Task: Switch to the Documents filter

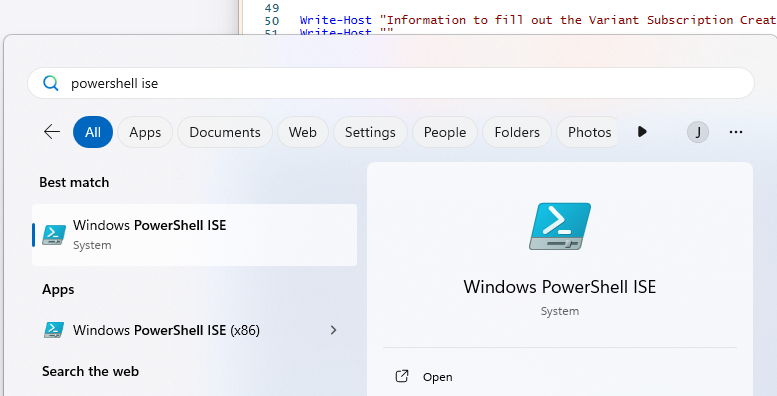Action: tap(225, 132)
